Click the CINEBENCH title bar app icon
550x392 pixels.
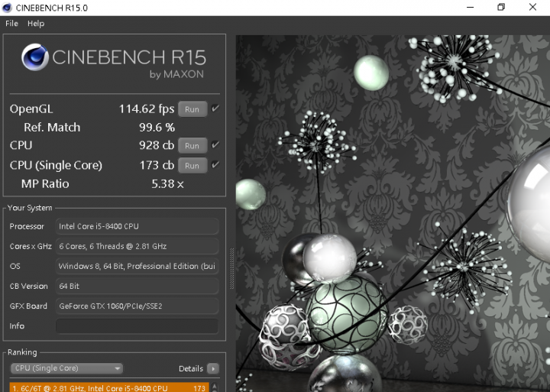click(x=7, y=8)
